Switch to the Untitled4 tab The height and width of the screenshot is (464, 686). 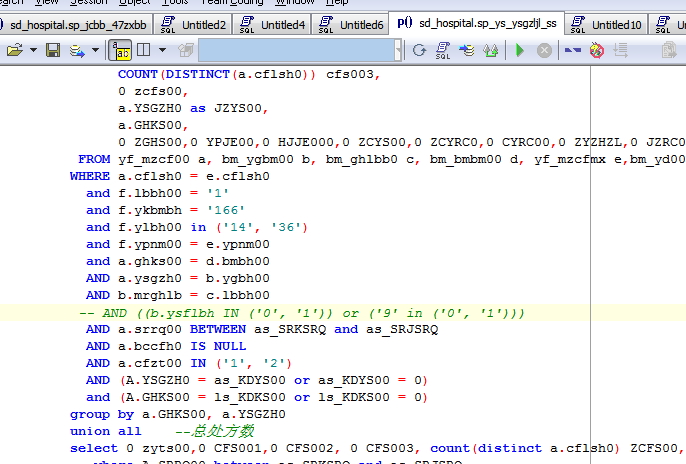(x=272, y=25)
